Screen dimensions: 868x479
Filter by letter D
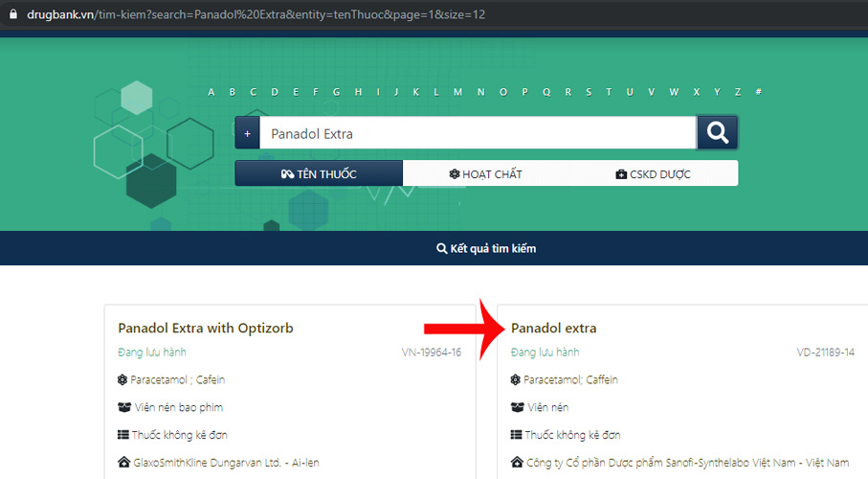[x=275, y=92]
